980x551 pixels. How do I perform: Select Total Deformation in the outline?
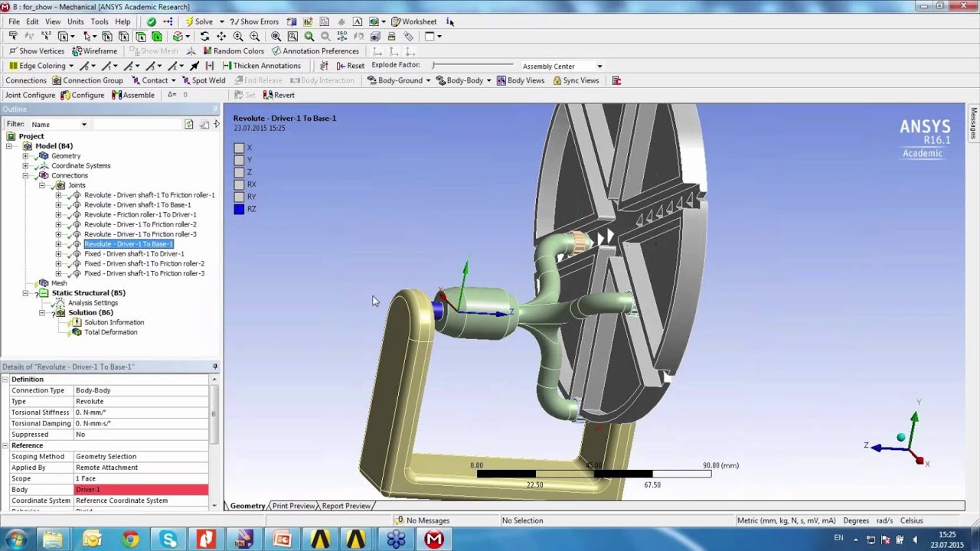pyautogui.click(x=111, y=332)
